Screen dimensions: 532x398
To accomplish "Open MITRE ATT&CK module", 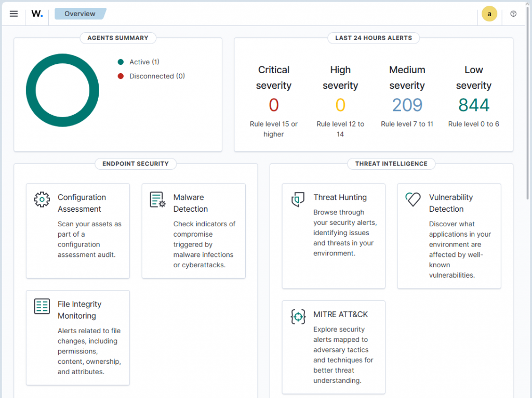I will click(x=334, y=348).
